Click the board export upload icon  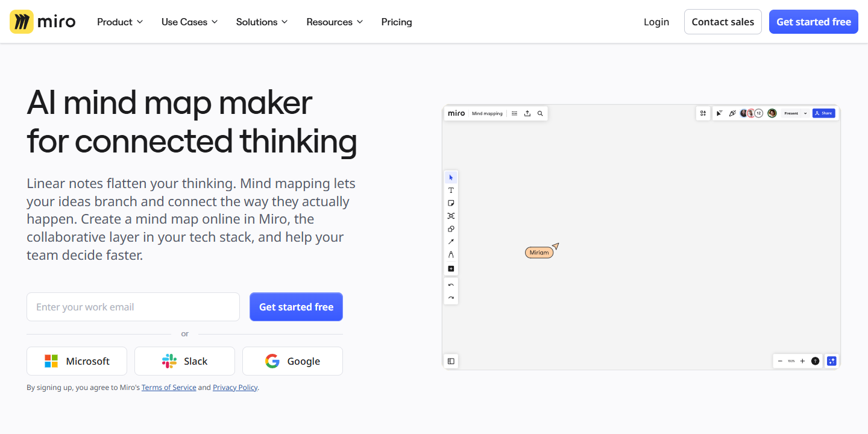(x=527, y=113)
